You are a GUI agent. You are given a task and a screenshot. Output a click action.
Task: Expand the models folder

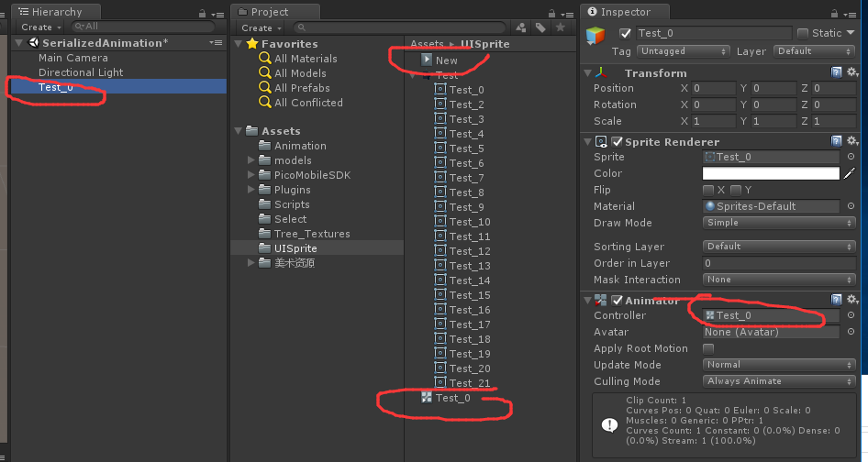click(x=250, y=159)
